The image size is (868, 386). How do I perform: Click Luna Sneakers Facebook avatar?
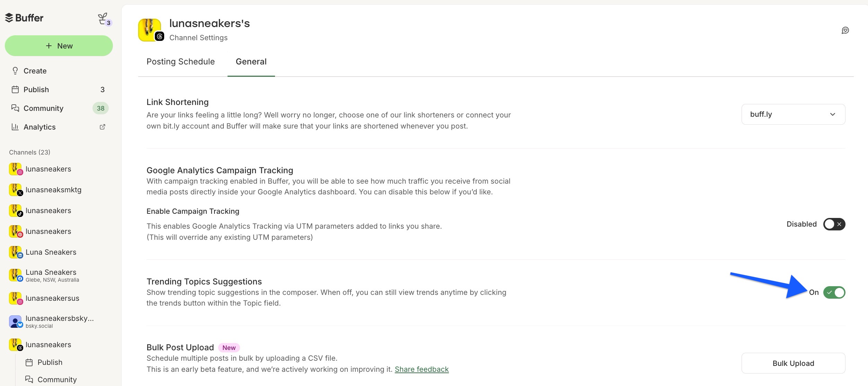pyautogui.click(x=16, y=275)
